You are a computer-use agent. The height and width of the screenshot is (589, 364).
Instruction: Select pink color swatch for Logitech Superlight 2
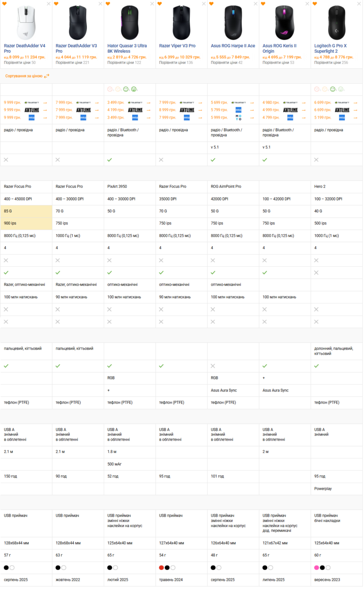pos(316,568)
